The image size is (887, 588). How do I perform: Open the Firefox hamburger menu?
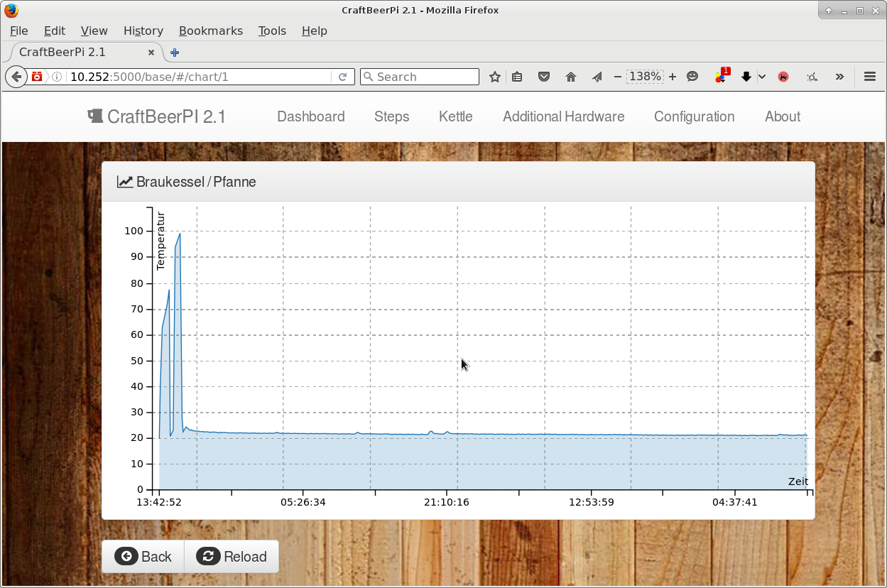[x=869, y=77]
